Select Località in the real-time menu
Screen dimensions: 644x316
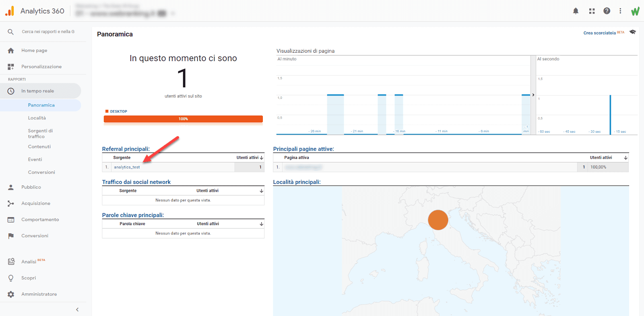(37, 118)
